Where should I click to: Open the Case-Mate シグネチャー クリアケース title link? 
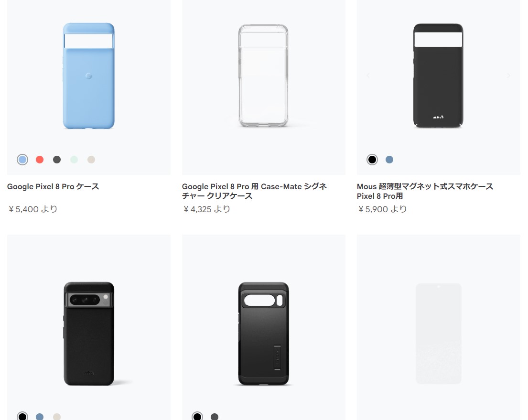[x=254, y=191]
